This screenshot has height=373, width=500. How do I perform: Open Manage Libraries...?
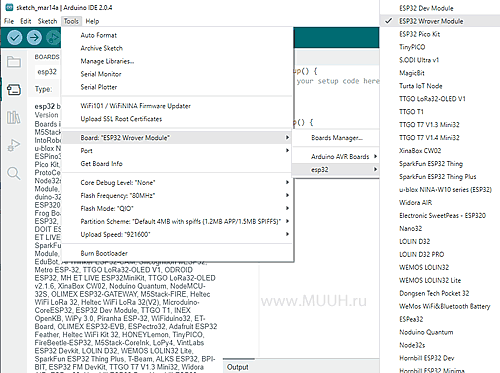pyautogui.click(x=177, y=61)
